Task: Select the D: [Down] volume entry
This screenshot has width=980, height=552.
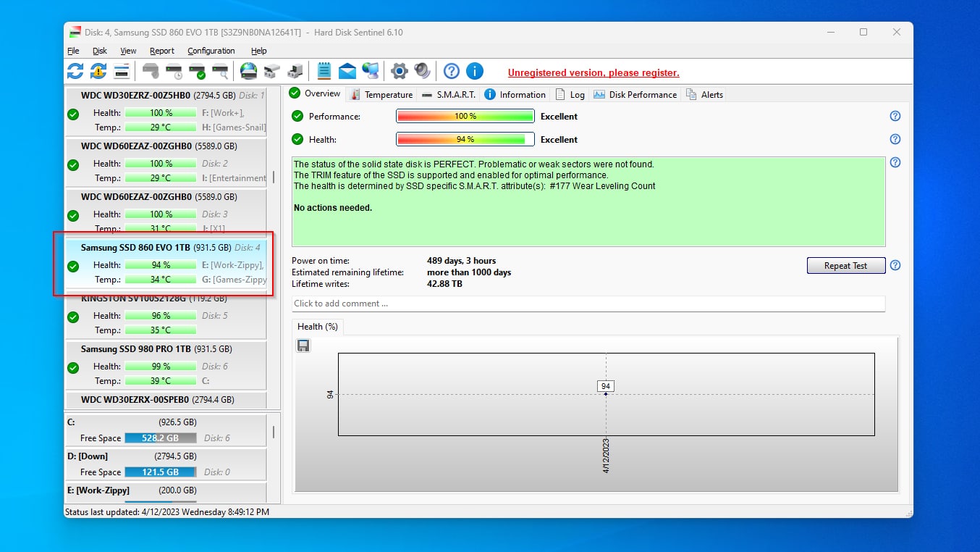Action: tap(166, 464)
